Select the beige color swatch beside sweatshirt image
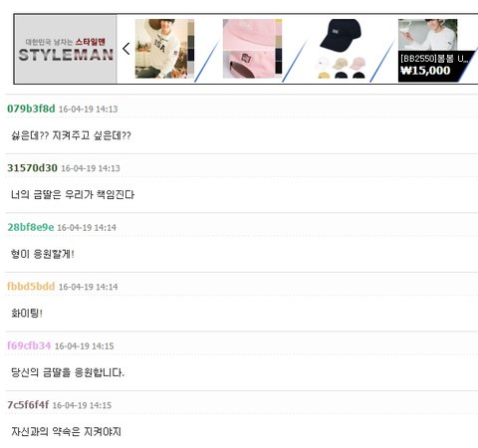The width and height of the screenshot is (478, 448). (x=191, y=29)
